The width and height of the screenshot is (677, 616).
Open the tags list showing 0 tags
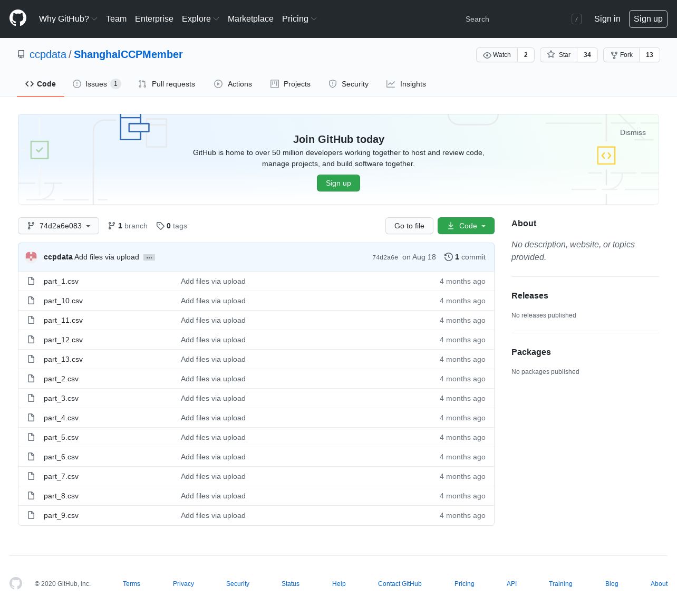pyautogui.click(x=172, y=226)
